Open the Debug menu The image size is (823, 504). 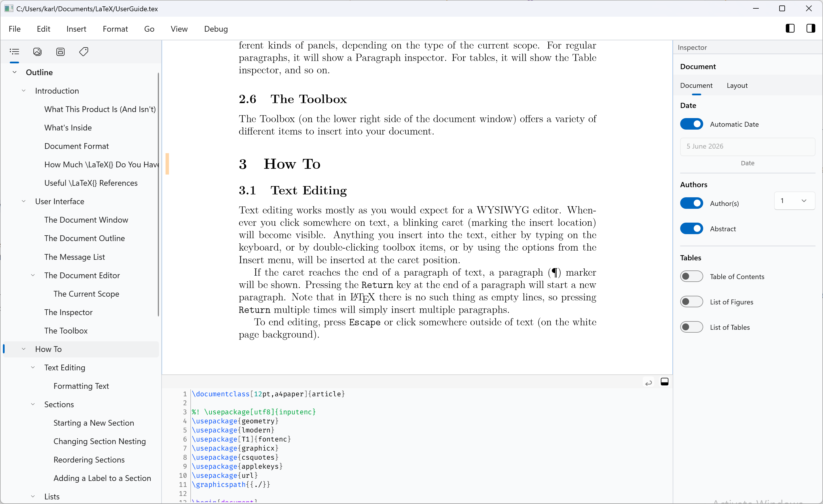click(216, 29)
